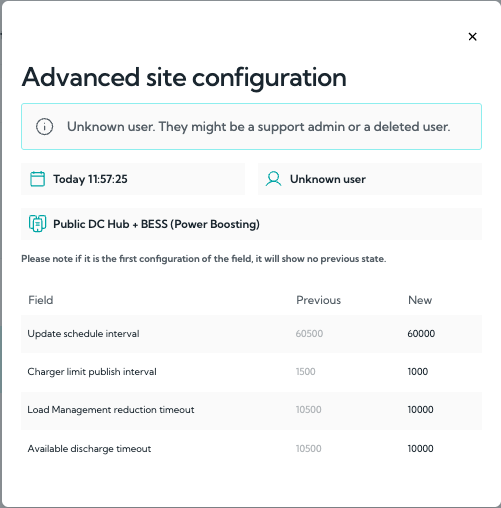Click the 'Previous' column header
This screenshot has height=508, width=501.
click(318, 300)
